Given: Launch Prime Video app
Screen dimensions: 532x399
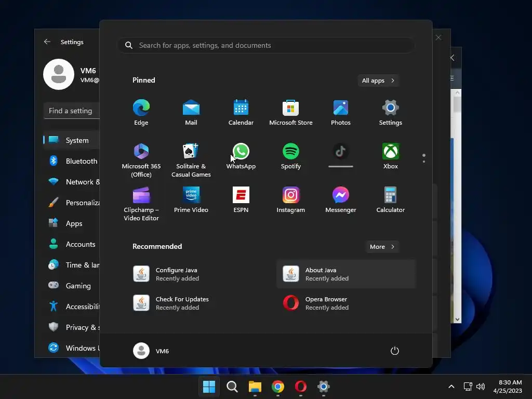Looking at the screenshot, I should tap(191, 200).
